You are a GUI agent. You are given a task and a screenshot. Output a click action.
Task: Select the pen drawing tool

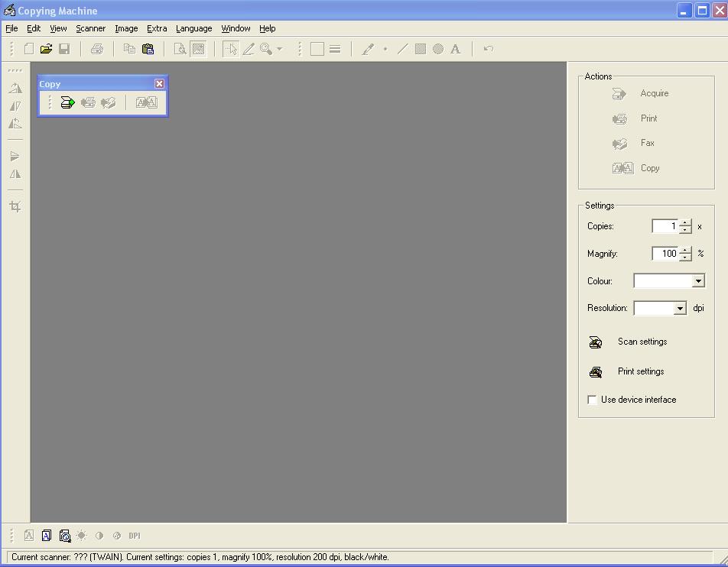pyautogui.click(x=368, y=49)
